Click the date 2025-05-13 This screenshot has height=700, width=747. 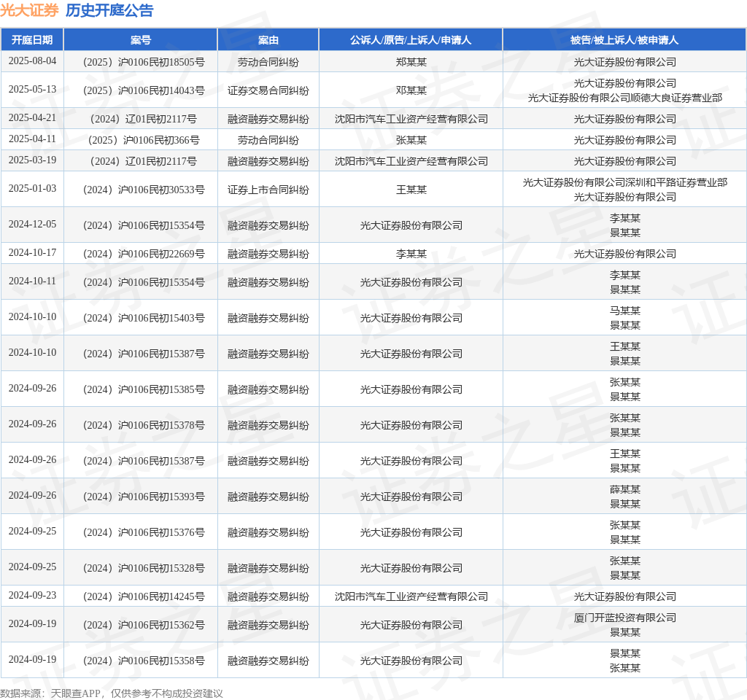coord(32,90)
